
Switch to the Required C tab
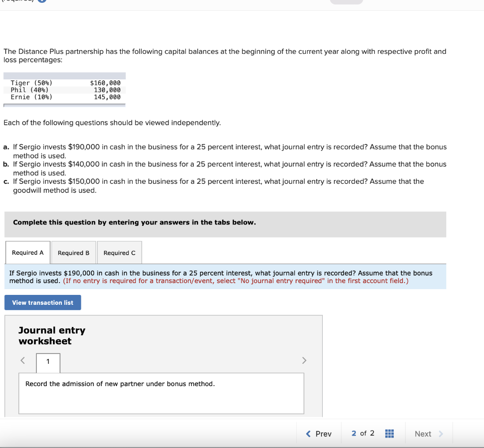tap(120, 253)
